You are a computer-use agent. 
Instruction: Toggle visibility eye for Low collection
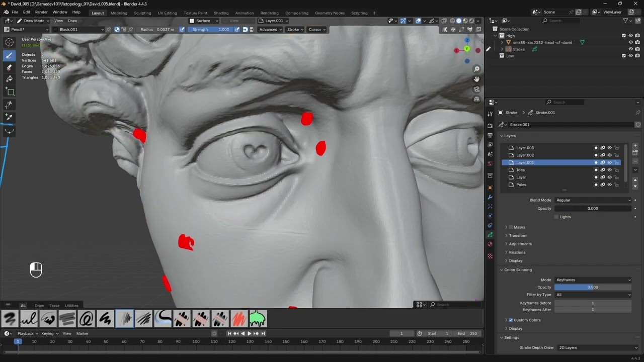(x=630, y=56)
